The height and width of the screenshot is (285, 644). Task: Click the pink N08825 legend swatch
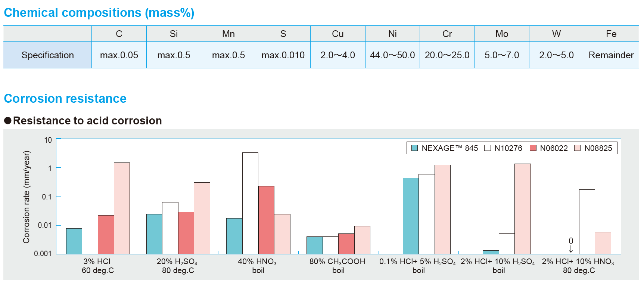(577, 148)
